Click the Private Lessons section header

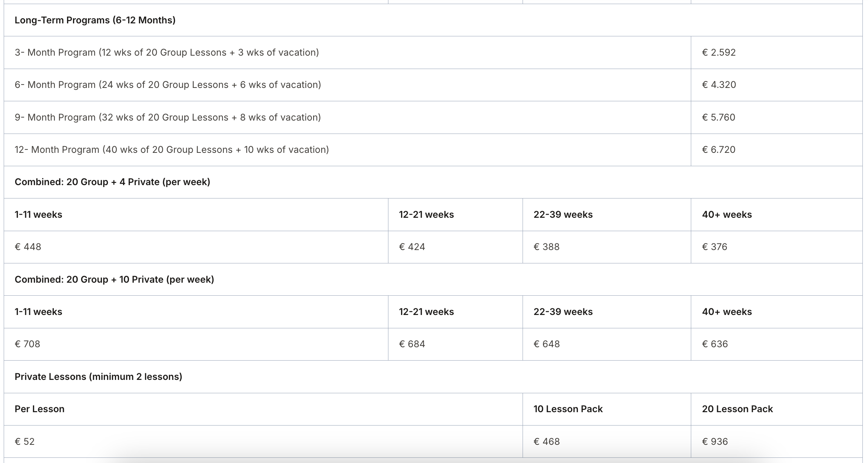(x=98, y=377)
